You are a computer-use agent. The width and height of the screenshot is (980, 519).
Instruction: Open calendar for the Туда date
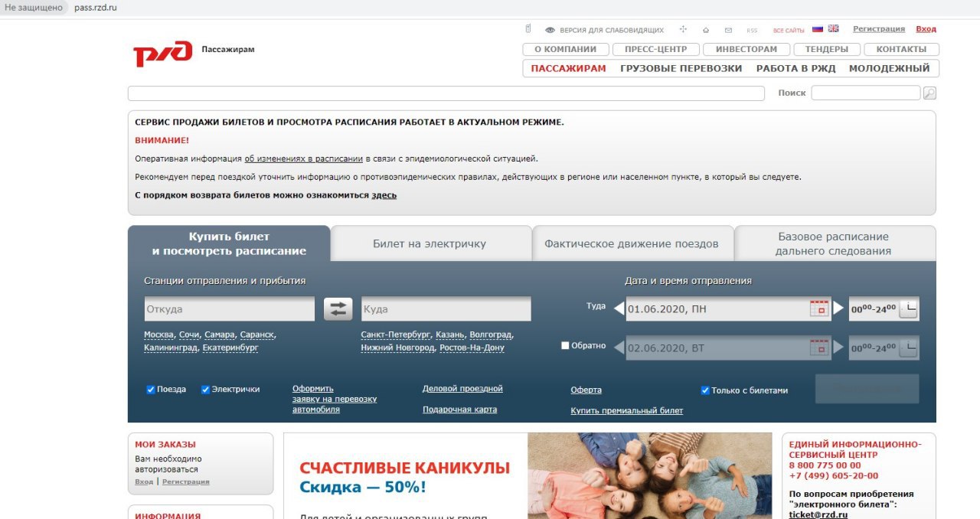(819, 308)
